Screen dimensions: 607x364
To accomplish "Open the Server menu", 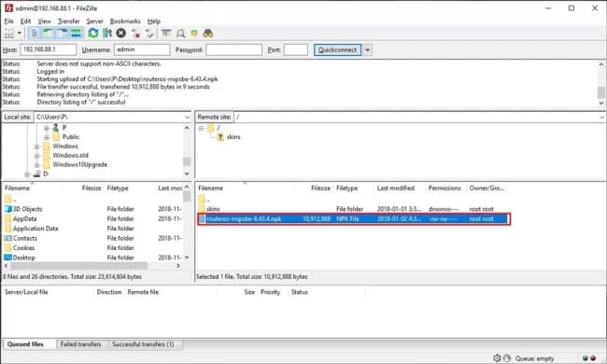I will (x=94, y=21).
